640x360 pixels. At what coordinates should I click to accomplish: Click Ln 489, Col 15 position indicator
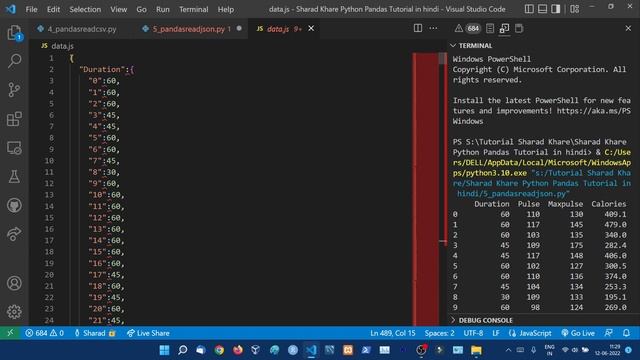pyautogui.click(x=393, y=333)
